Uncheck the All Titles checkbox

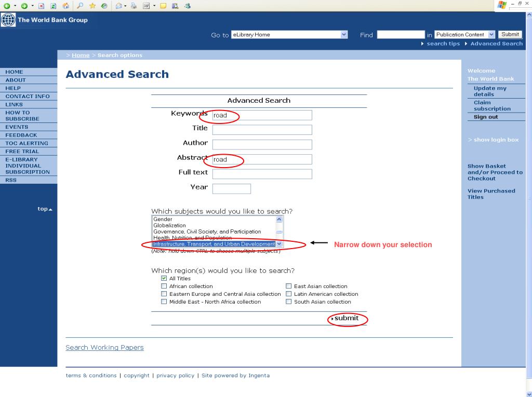164,278
